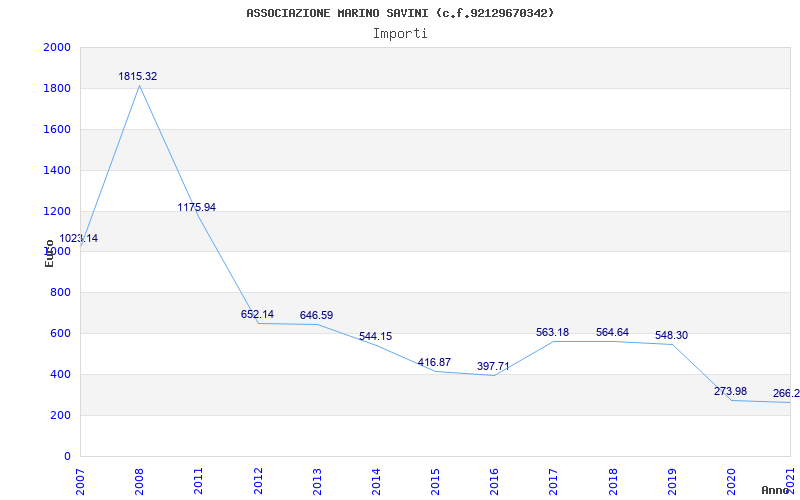Click the y-axis tick 2000
The width and height of the screenshot is (800, 500).
click(x=57, y=47)
